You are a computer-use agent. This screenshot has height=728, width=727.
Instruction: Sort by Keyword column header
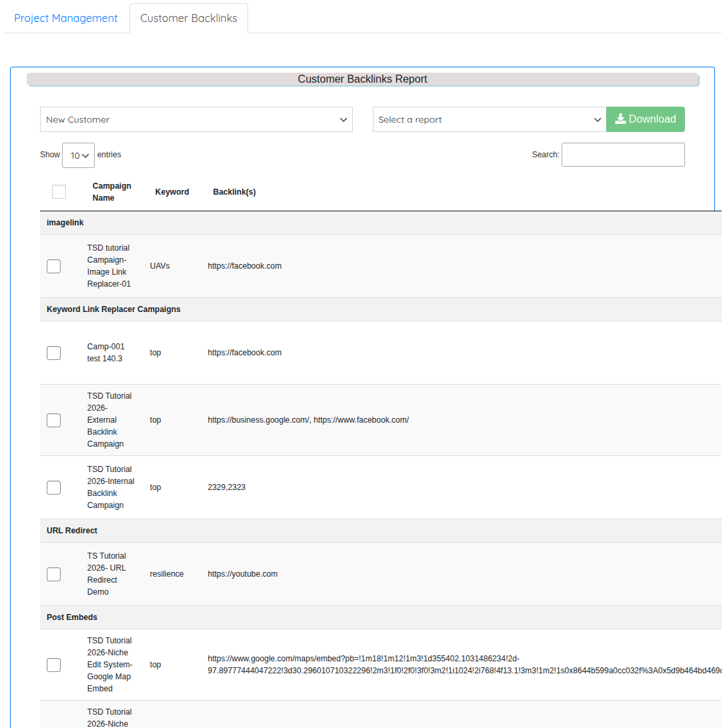(x=172, y=192)
